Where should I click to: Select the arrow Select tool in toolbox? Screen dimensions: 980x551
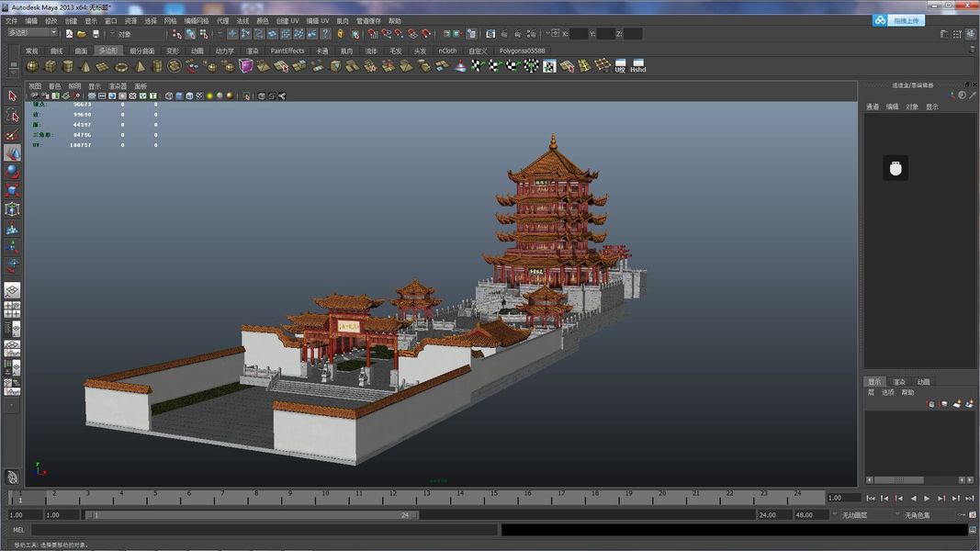tap(12, 96)
